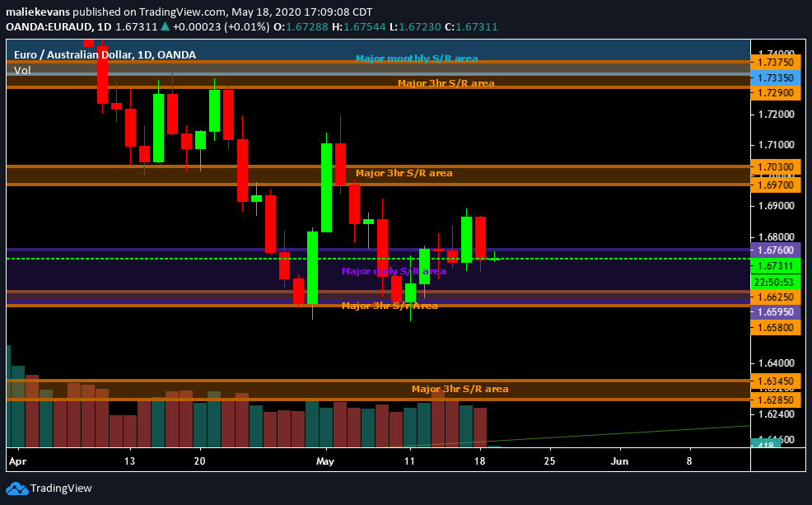Screen dimensions: 812x505
Task: Click the orange 1.72900 price tag
Action: pos(775,93)
